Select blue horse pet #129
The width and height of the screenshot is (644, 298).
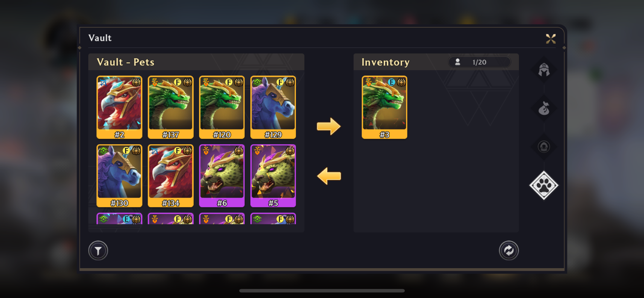click(x=273, y=107)
